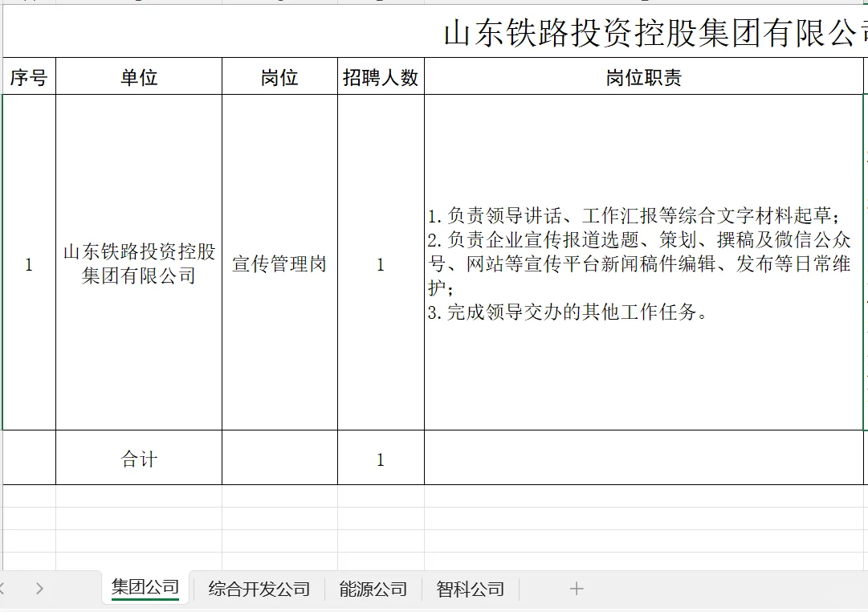
Task: Select the 单位 header cell
Action: click(139, 76)
